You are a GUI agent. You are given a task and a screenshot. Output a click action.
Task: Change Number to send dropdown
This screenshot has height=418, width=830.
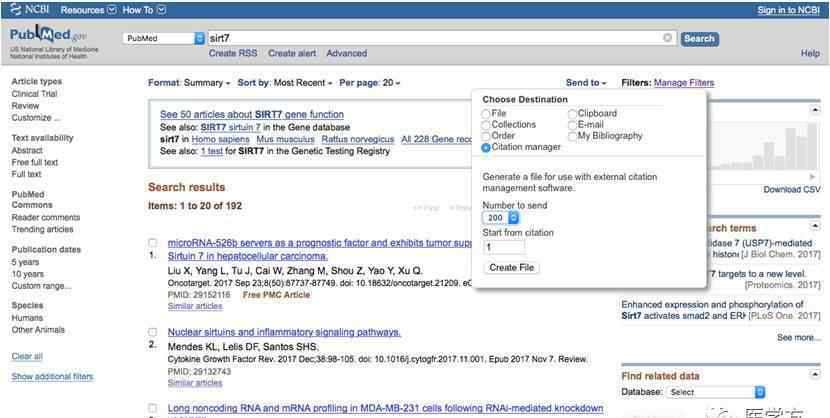[x=501, y=217]
